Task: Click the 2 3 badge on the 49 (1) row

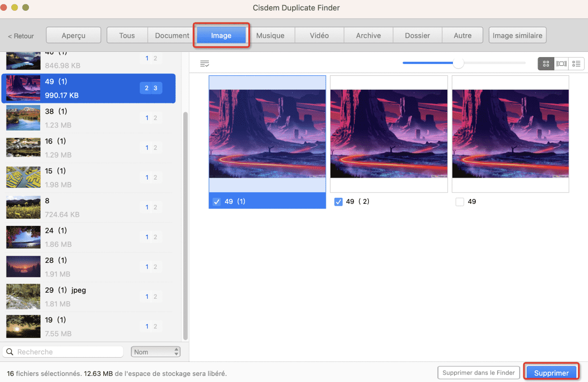Action: [x=151, y=88]
